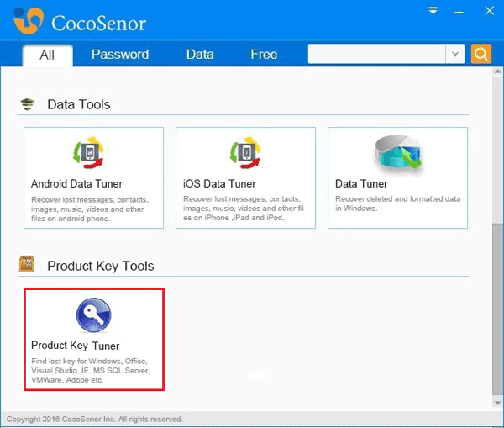504x428 pixels.
Task: Click the Data Tools section heading
Action: click(79, 104)
